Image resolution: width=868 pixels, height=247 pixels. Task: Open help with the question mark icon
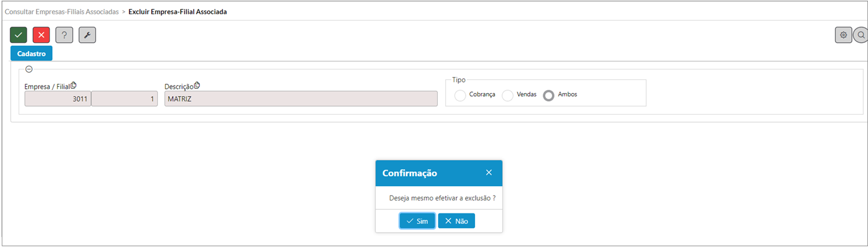(64, 35)
